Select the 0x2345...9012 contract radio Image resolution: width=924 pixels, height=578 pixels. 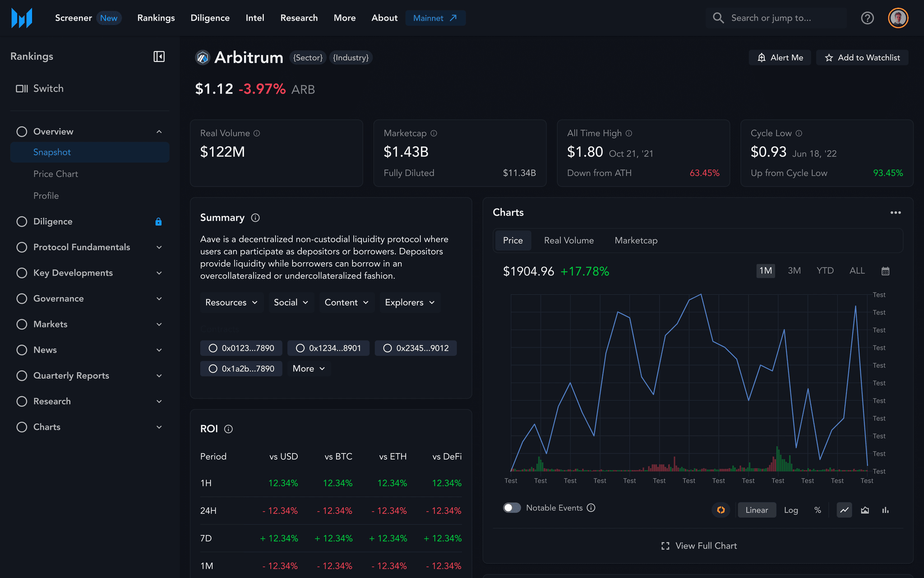coord(387,348)
